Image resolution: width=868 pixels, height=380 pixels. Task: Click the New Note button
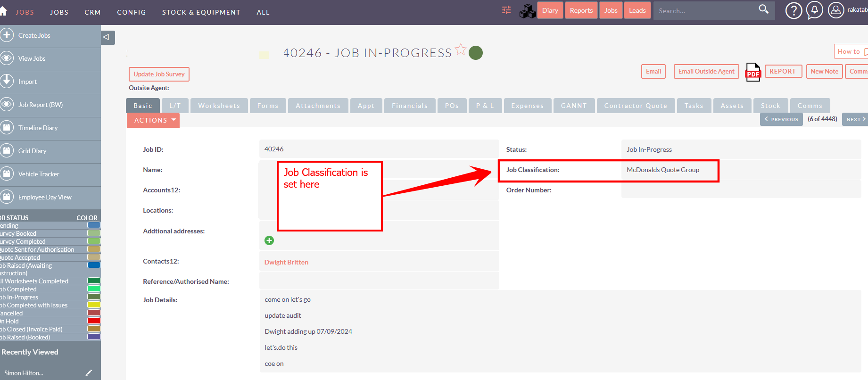point(825,71)
